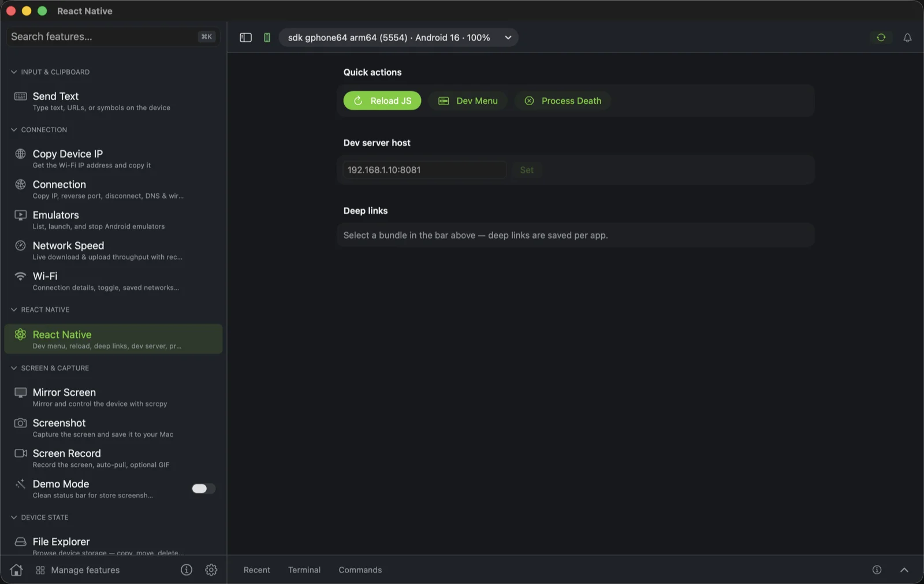Viewport: 924px width, 584px height.
Task: Click the Screen Record video icon
Action: (20, 453)
